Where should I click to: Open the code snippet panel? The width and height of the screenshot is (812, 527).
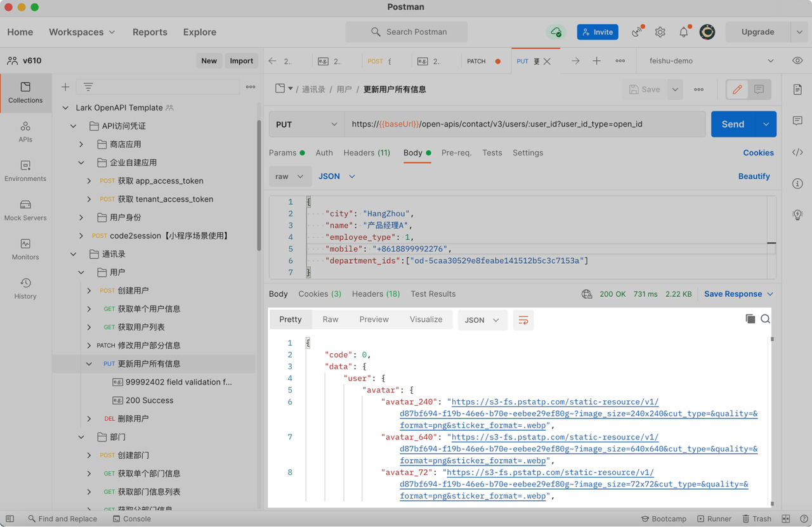[x=797, y=152]
